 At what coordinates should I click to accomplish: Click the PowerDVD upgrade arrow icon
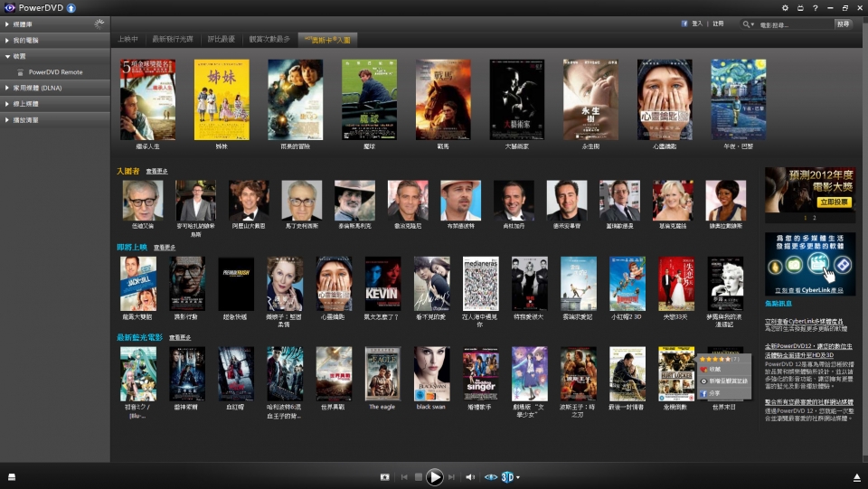[71, 8]
